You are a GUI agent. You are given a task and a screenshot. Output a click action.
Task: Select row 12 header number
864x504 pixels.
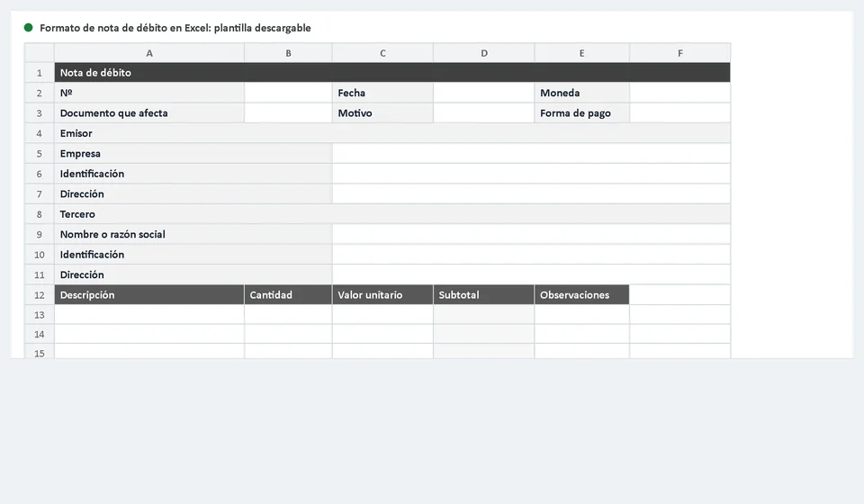click(x=39, y=294)
